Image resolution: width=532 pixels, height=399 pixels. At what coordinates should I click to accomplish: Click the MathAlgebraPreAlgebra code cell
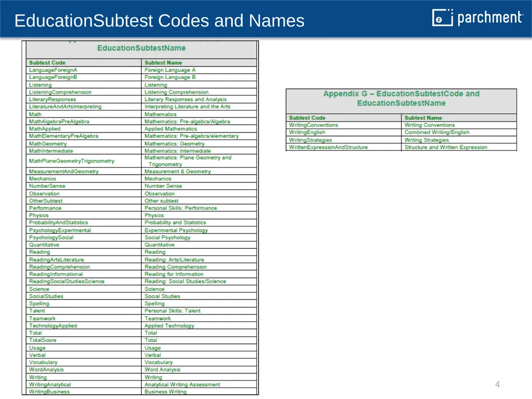pos(84,122)
